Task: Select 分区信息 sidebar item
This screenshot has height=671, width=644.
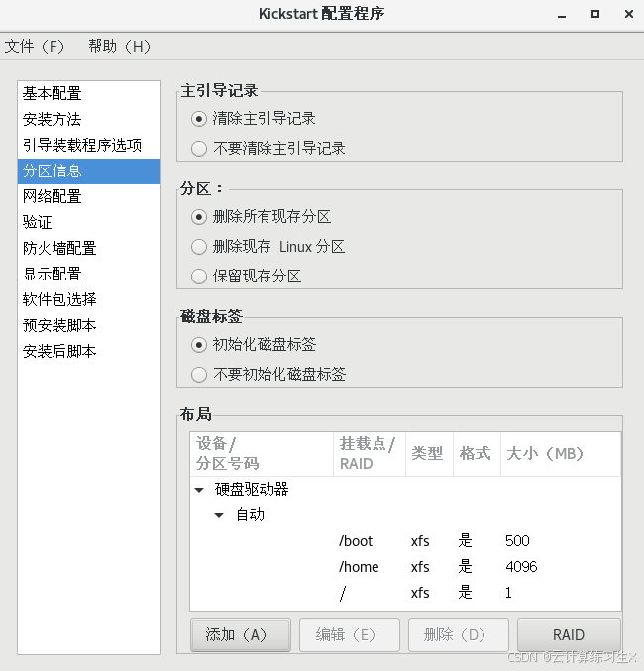Action: pos(88,171)
